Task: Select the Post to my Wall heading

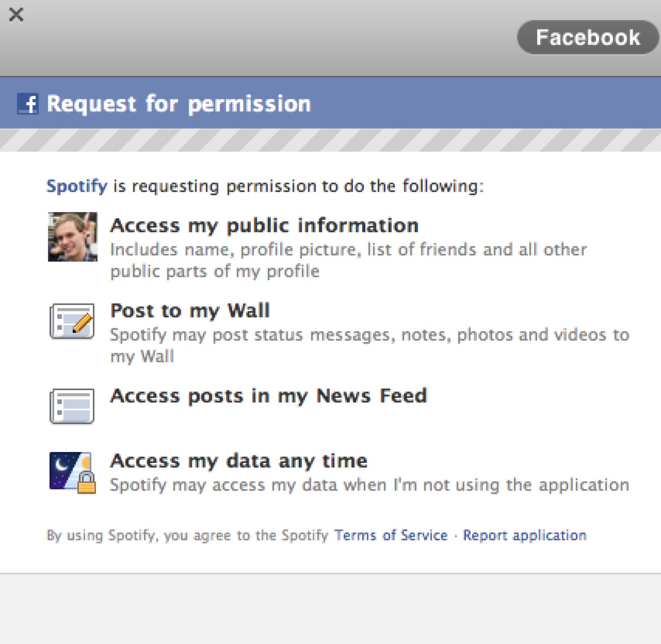Action: click(190, 311)
